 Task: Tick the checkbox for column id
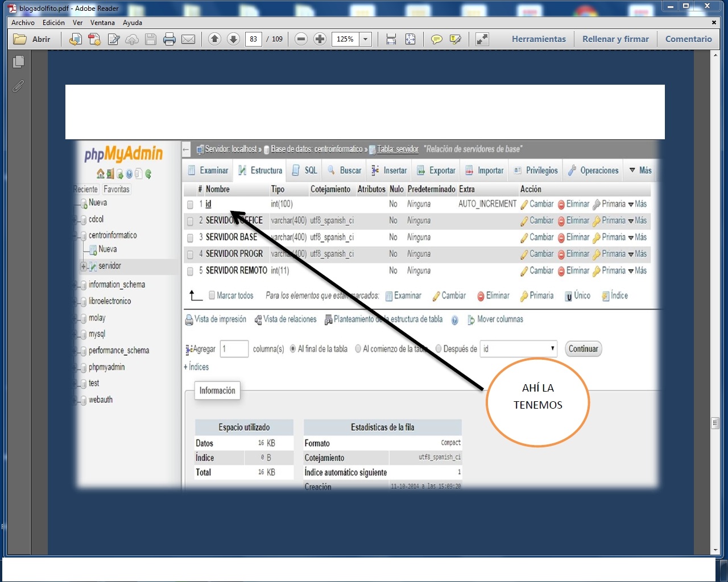pyautogui.click(x=191, y=205)
